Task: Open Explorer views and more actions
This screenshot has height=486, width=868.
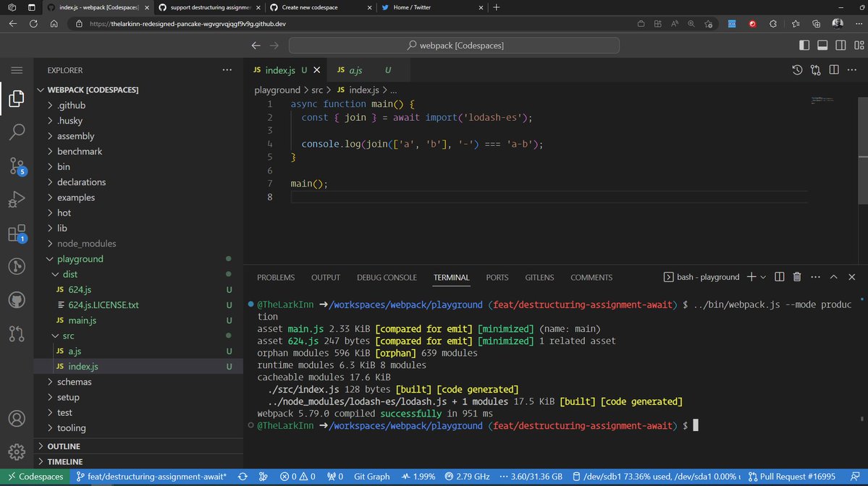Action: [227, 70]
